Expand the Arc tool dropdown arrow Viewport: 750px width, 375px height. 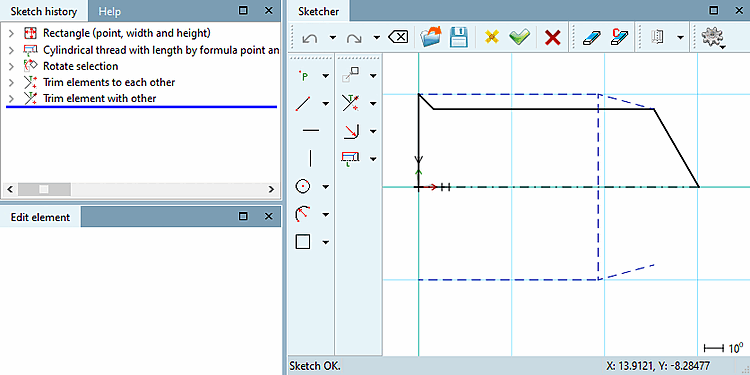click(x=325, y=214)
